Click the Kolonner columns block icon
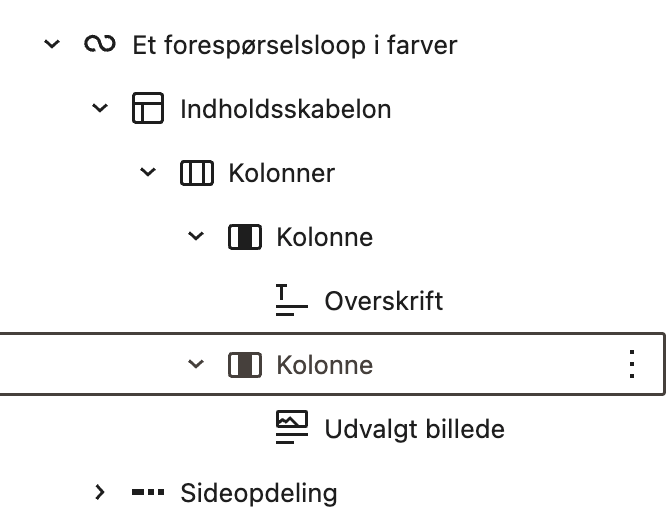The height and width of the screenshot is (526, 668). coord(196,173)
